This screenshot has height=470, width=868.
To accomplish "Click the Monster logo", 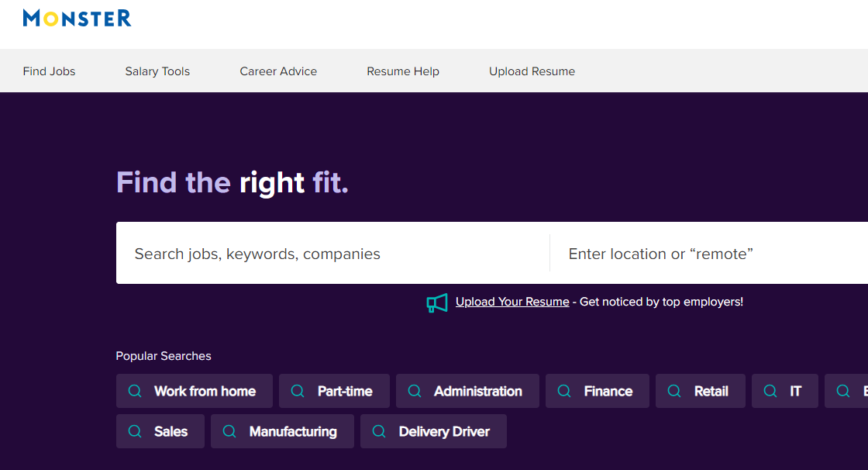I will (77, 18).
